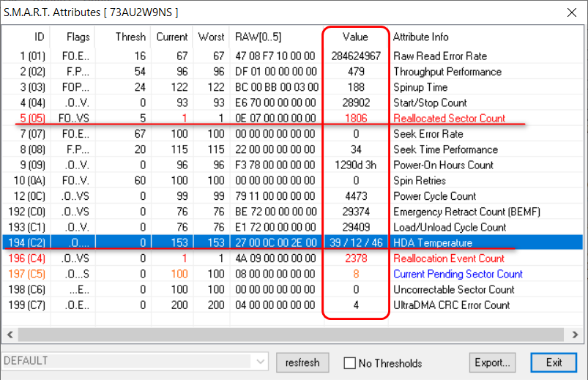
Task: Click the horizontal scrollbar right arrow
Action: click(x=578, y=335)
